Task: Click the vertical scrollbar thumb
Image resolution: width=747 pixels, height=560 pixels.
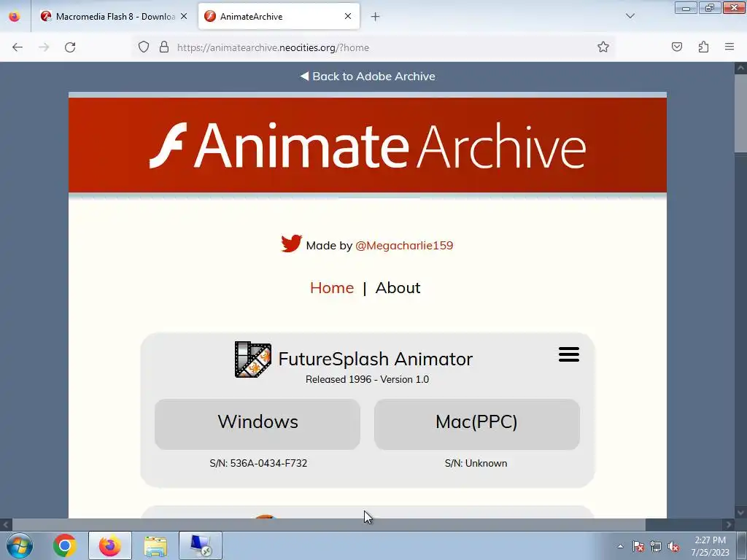Action: point(740,113)
